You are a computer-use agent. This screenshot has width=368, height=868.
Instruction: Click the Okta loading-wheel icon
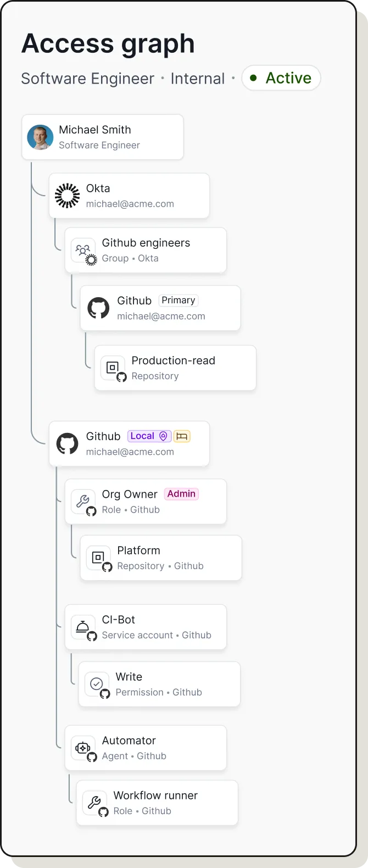point(66,195)
